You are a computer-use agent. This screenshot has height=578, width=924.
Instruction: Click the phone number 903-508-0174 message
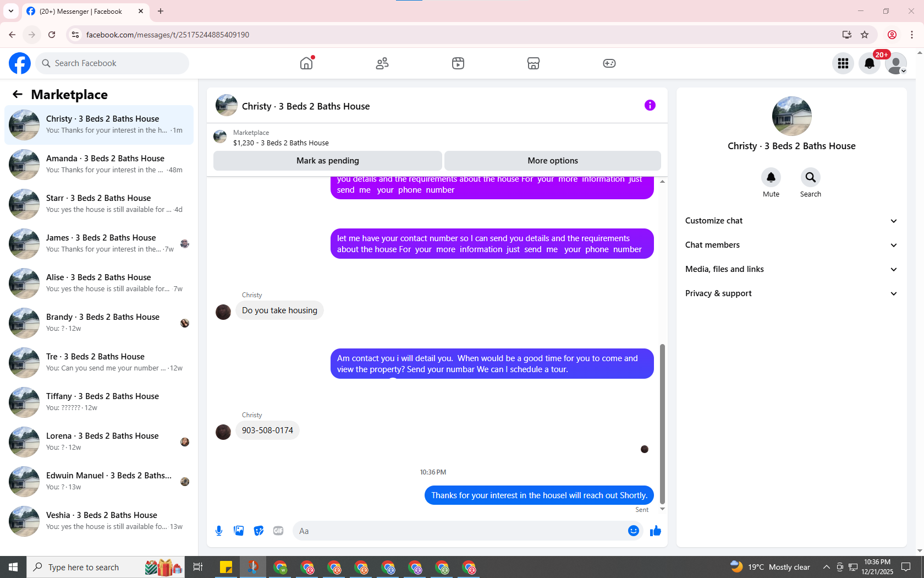267,430
